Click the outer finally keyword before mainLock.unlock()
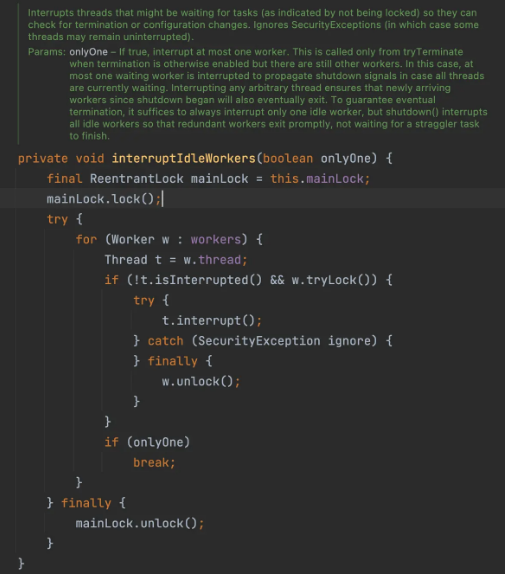This screenshot has height=574, width=505. click(86, 503)
